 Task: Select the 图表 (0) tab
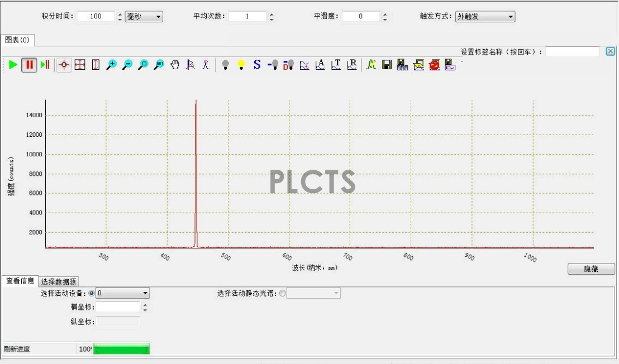(x=17, y=40)
